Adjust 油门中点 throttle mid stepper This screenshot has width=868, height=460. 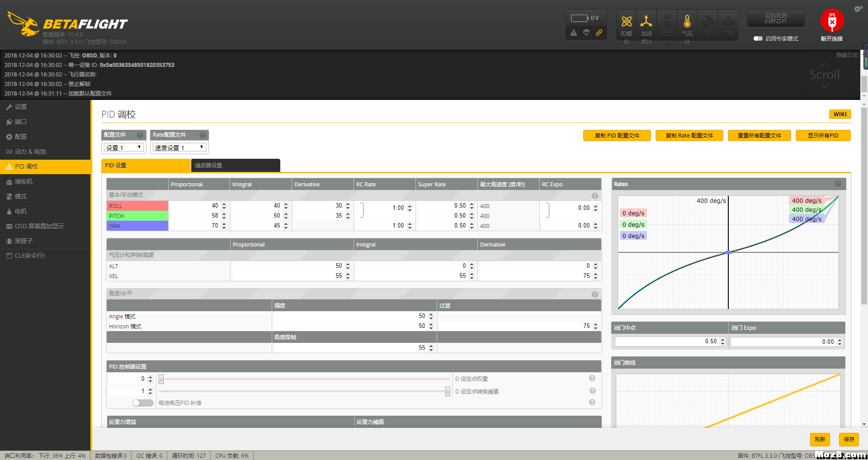pos(723,341)
